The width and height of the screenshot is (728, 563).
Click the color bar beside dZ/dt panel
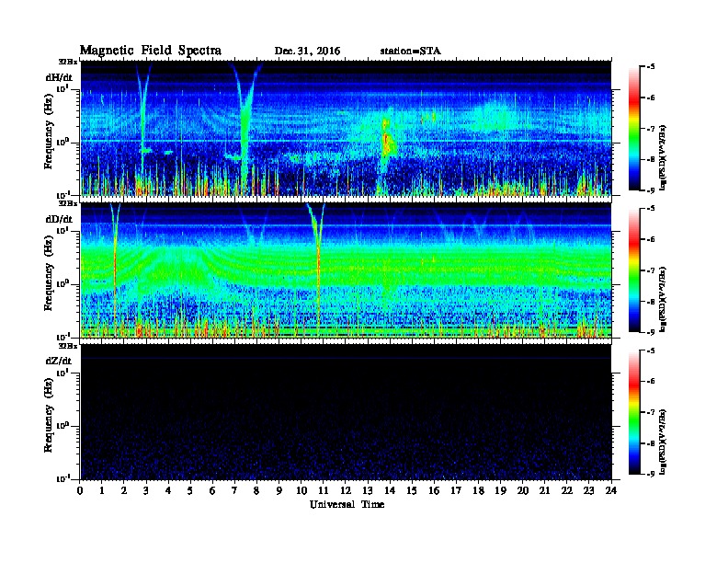[x=634, y=412]
